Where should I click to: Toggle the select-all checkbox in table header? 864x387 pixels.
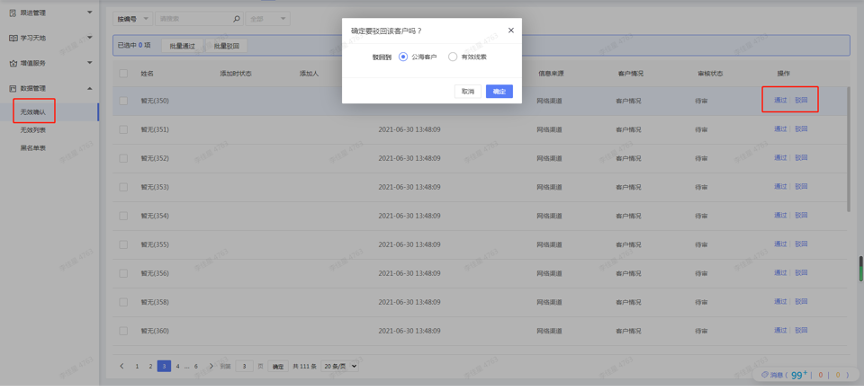(x=123, y=73)
